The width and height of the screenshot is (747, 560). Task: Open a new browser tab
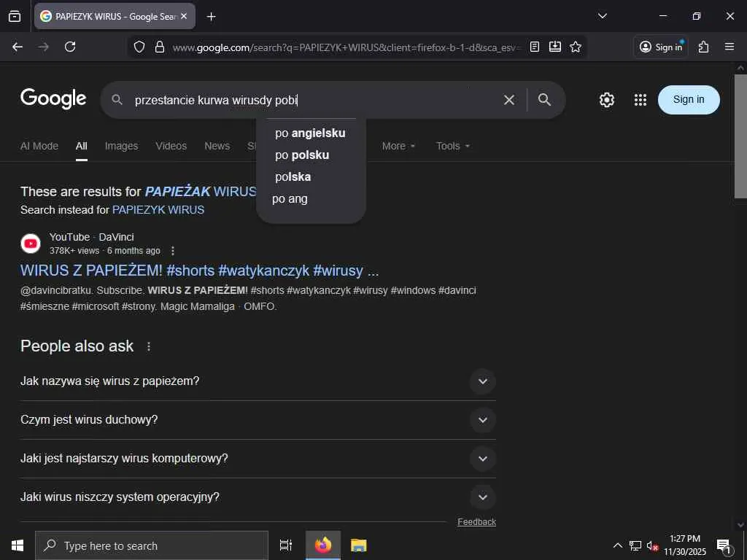tap(211, 17)
